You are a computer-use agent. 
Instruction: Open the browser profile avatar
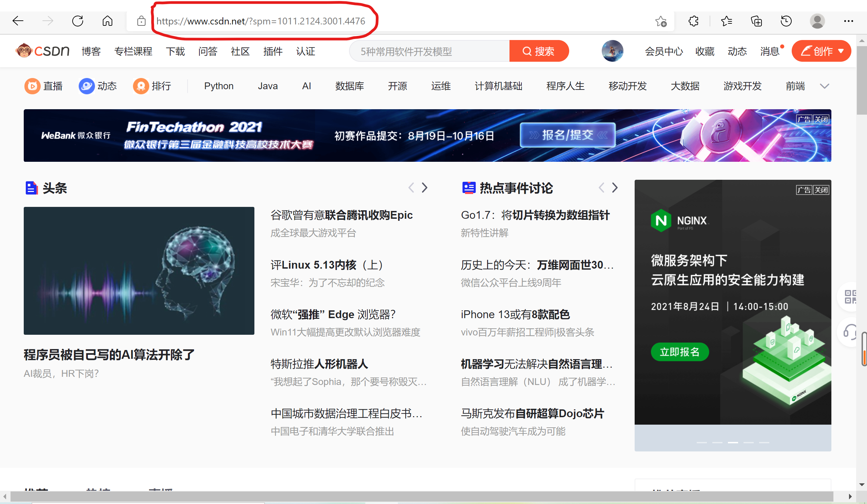tap(817, 21)
